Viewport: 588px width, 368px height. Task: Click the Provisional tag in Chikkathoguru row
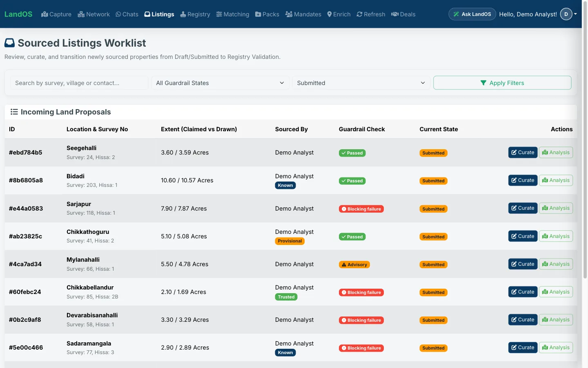pyautogui.click(x=290, y=241)
